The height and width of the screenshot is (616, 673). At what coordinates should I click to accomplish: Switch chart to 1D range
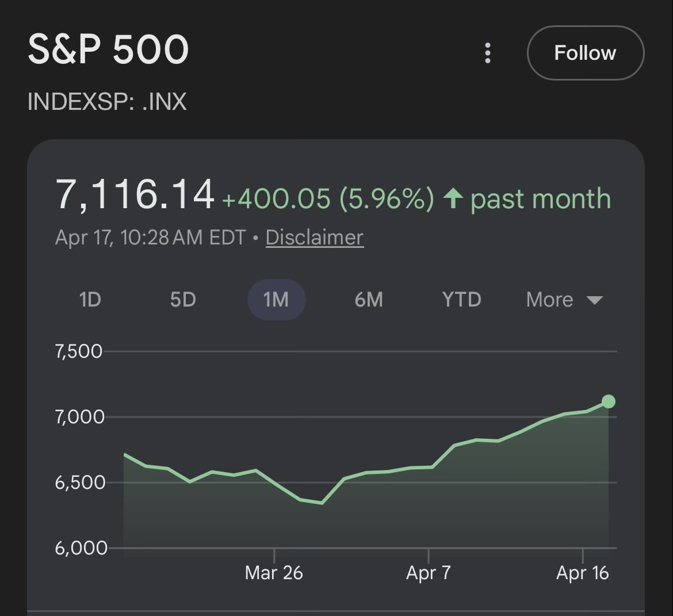click(90, 300)
